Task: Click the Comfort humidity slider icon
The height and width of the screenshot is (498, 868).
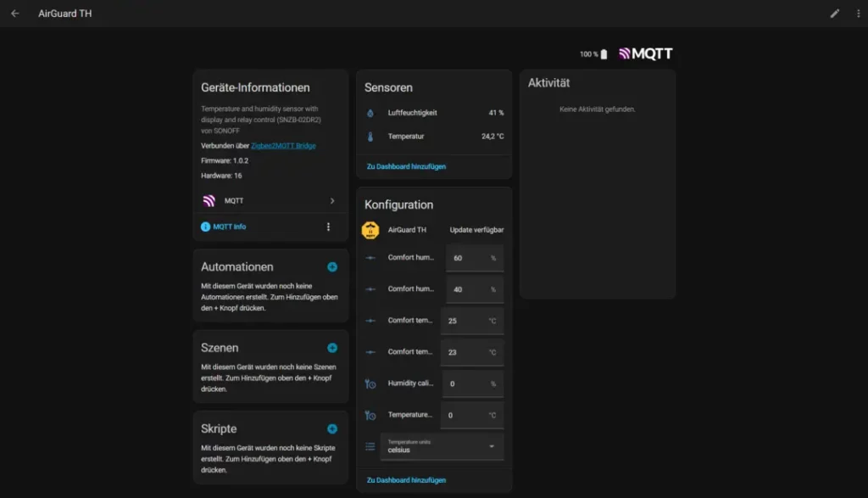Action: coord(370,257)
